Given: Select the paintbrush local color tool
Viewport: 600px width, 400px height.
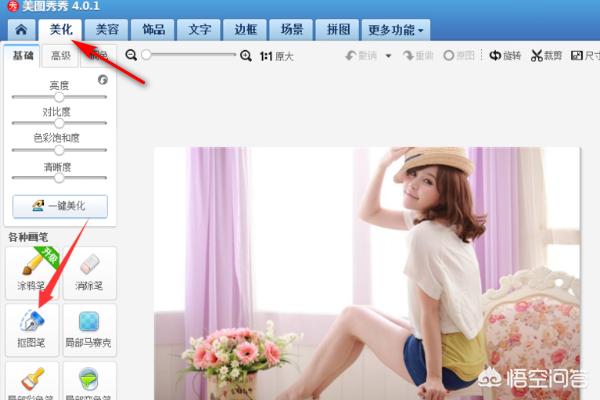Looking at the screenshot, I should click(32, 381).
